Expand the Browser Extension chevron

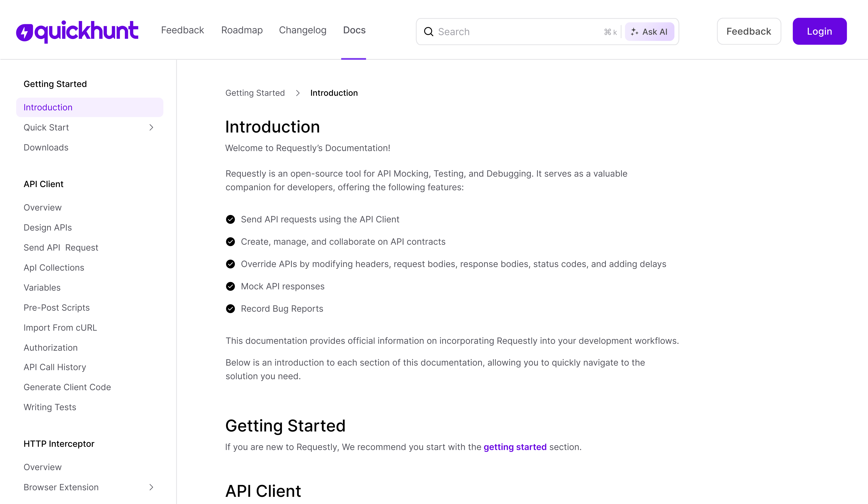click(x=151, y=487)
